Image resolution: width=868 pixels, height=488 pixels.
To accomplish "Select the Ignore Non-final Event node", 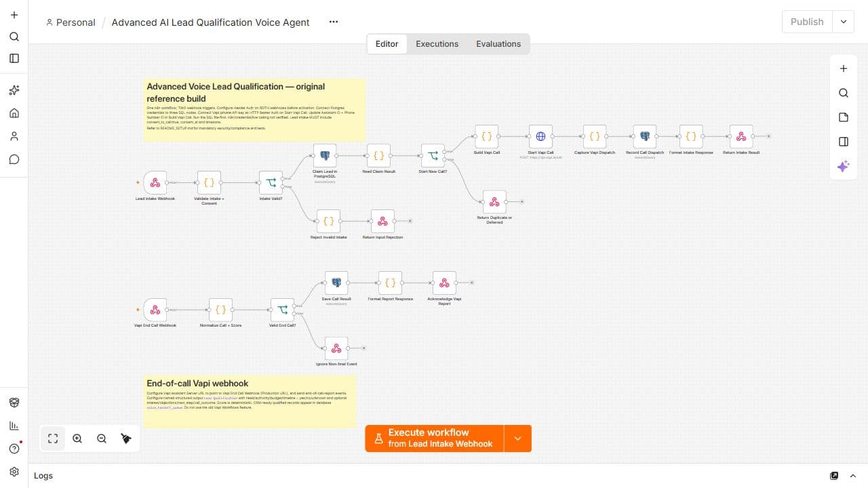I will [x=336, y=348].
